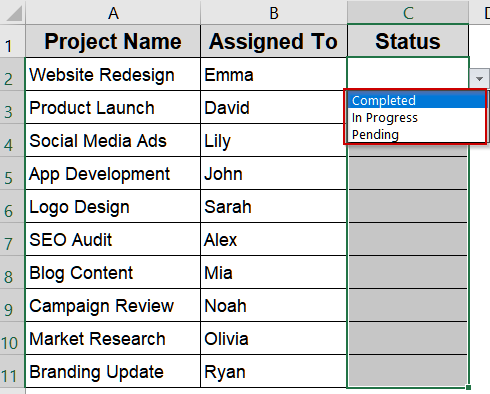
Task: Click the fill handle at selection's bottom corner
Action: [x=468, y=387]
